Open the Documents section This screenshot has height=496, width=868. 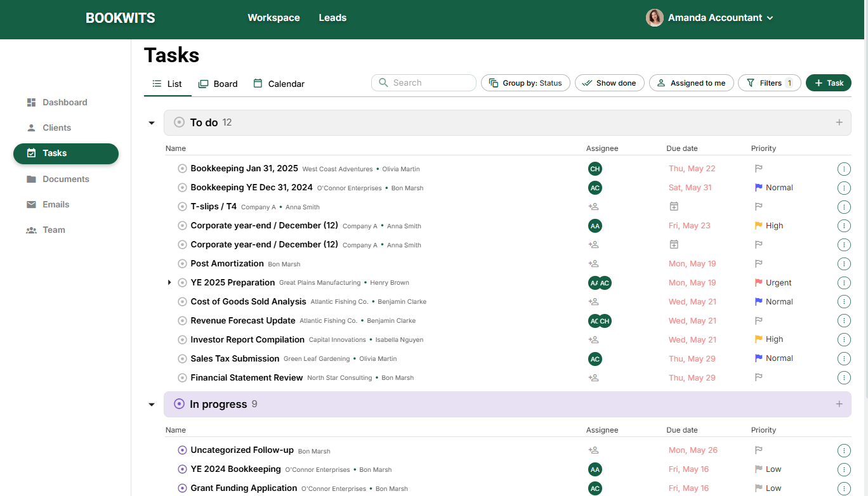point(65,179)
